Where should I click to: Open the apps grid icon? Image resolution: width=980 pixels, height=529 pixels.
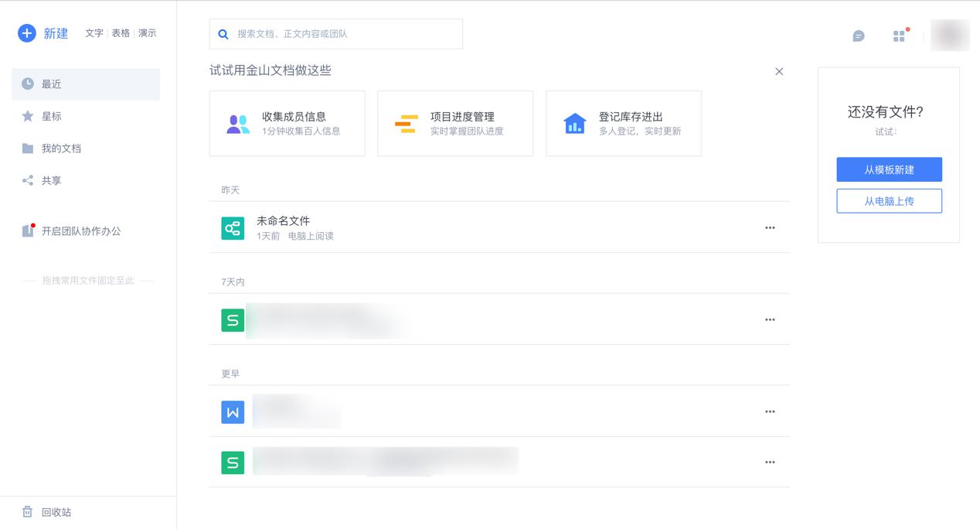(899, 36)
